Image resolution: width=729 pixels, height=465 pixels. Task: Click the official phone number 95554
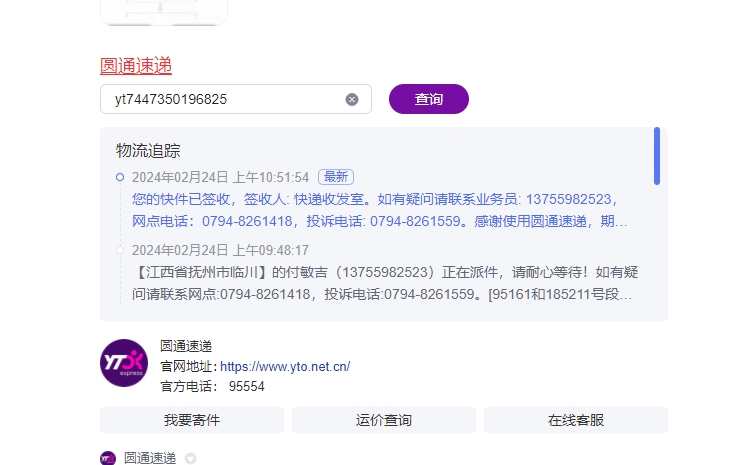pyautogui.click(x=246, y=386)
